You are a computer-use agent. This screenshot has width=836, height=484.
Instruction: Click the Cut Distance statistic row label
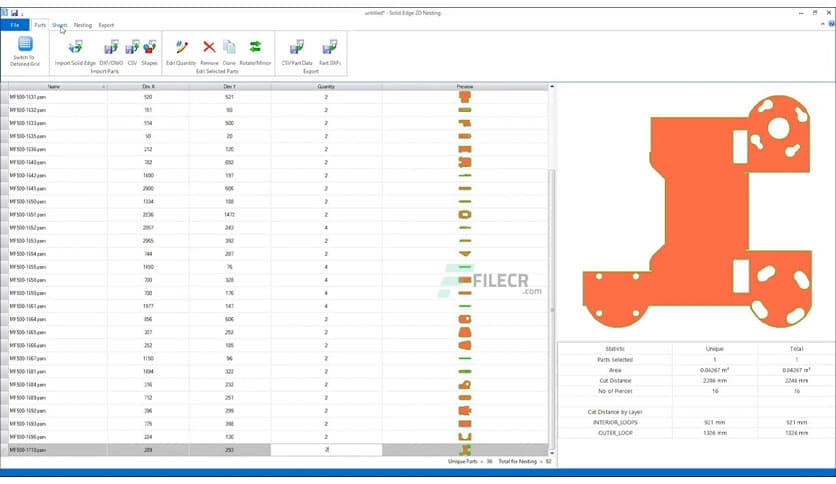(x=615, y=381)
